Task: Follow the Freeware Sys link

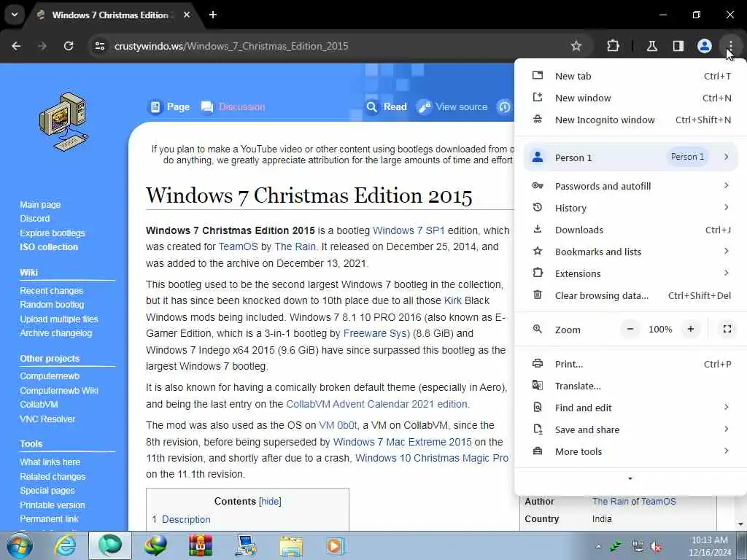Action: pyautogui.click(x=375, y=333)
